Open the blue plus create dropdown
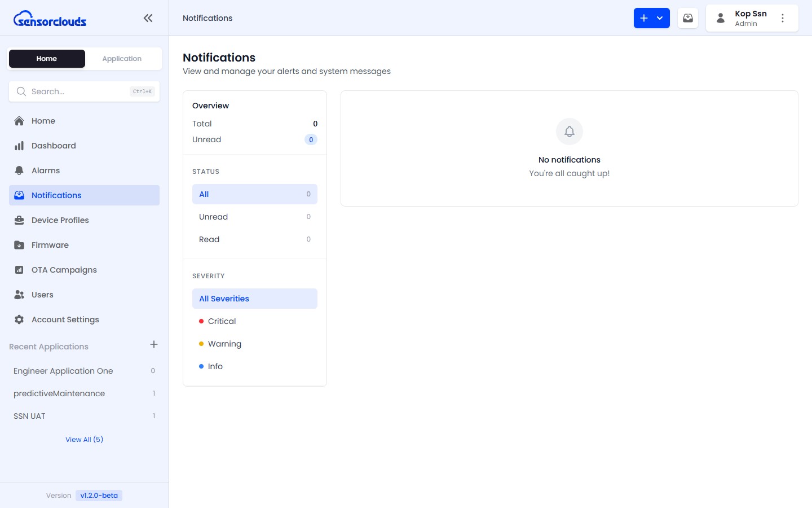 (651, 18)
